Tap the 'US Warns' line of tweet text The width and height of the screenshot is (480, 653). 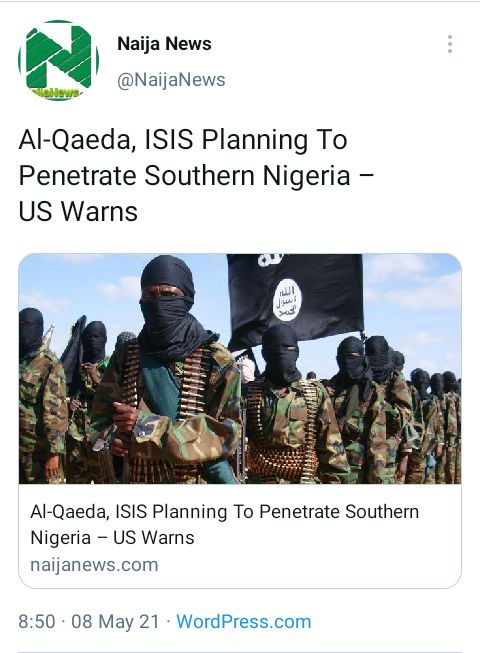[x=78, y=212]
